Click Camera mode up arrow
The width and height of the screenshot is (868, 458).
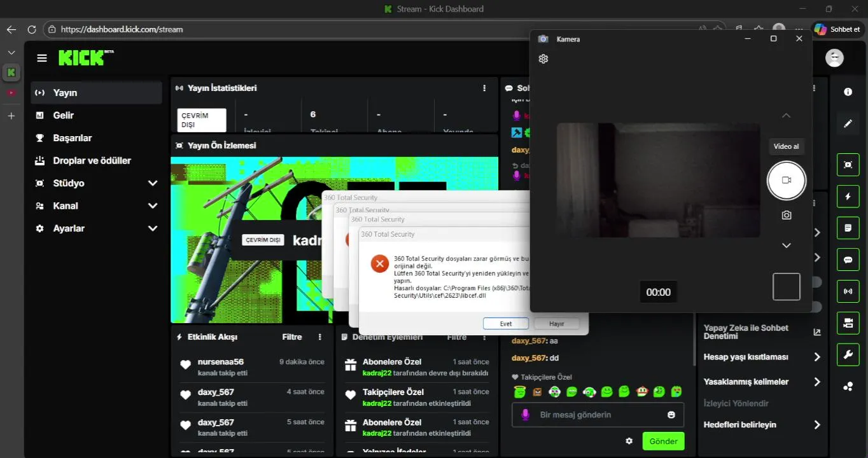click(787, 116)
